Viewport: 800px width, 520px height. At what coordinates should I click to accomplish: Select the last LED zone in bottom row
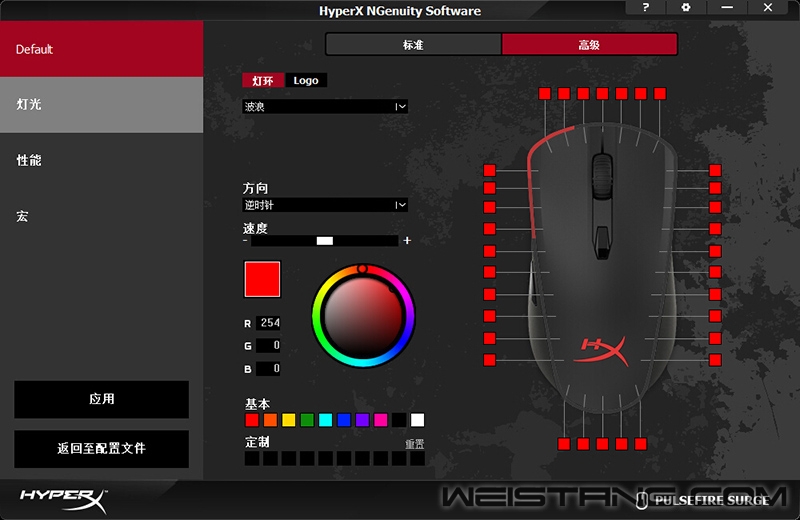(x=641, y=444)
